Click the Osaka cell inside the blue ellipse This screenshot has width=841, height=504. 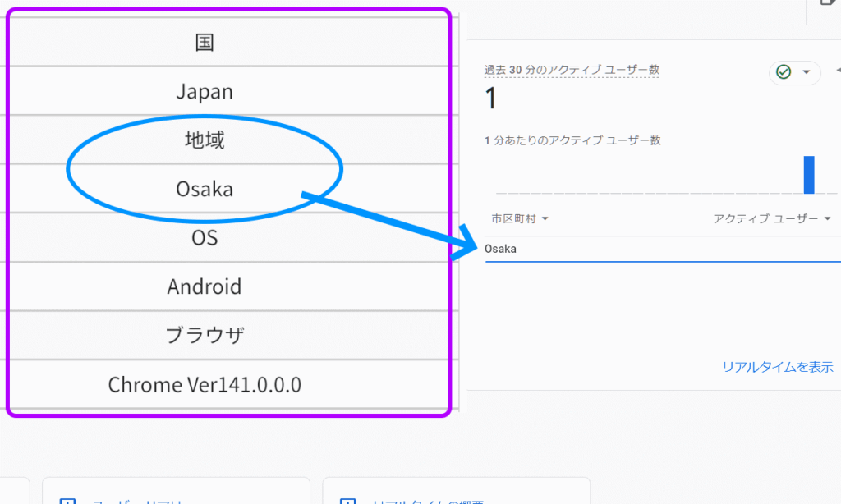point(205,189)
